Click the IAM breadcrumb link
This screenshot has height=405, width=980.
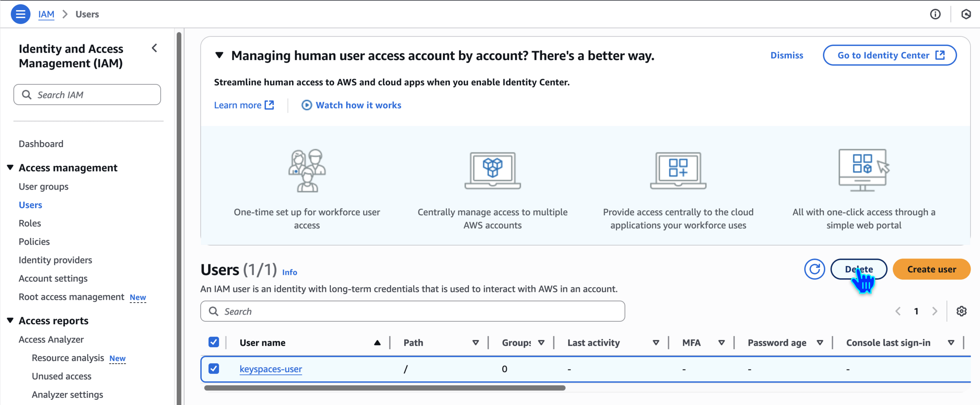[46, 14]
